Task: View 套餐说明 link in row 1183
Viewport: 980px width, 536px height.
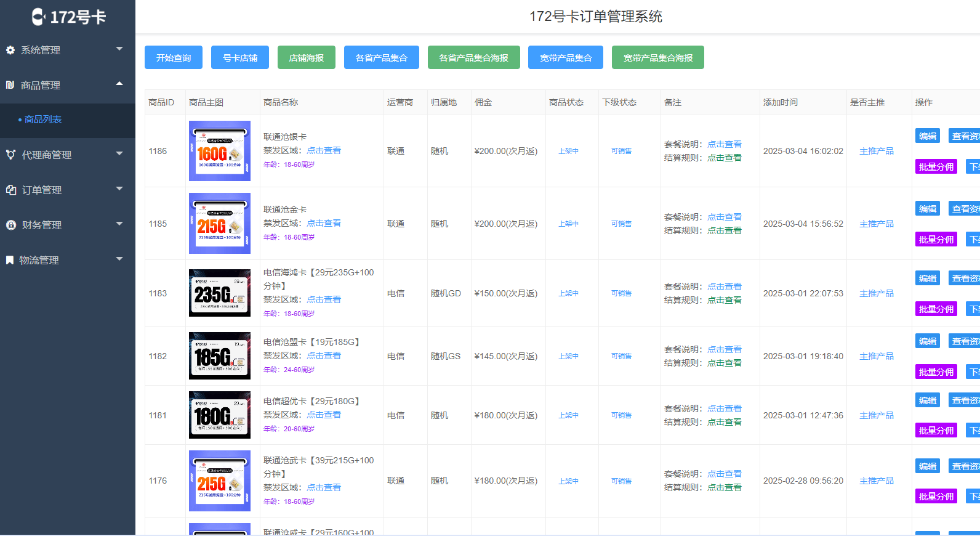Action: click(725, 286)
